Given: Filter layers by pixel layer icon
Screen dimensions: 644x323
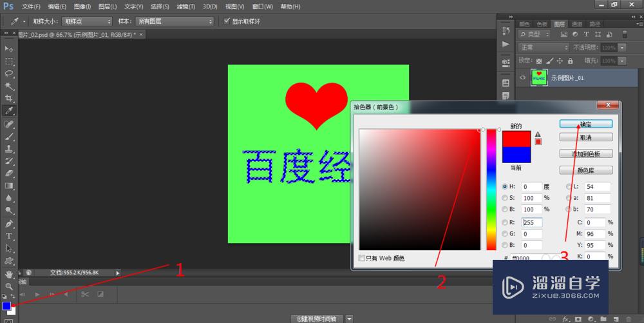Looking at the screenshot, I should click(x=564, y=35).
